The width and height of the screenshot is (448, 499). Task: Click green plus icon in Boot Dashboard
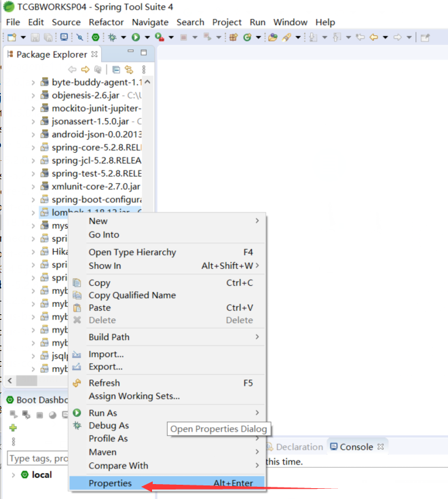[x=13, y=428]
